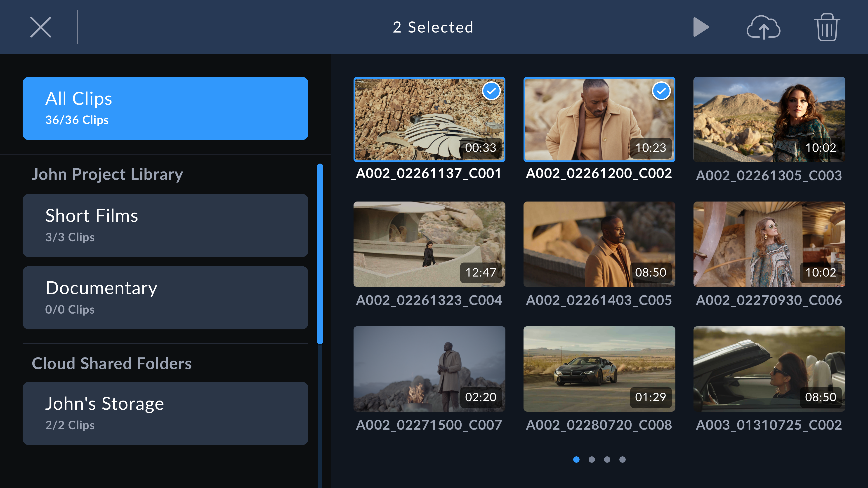868x488 pixels.
Task: Click the John Project Library header
Action: point(107,174)
